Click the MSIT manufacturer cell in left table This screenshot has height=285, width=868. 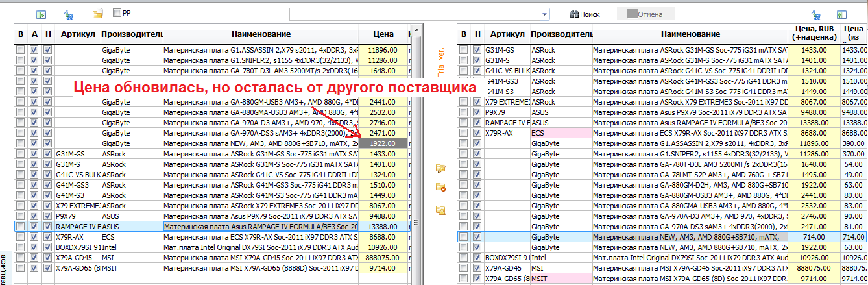point(130,268)
